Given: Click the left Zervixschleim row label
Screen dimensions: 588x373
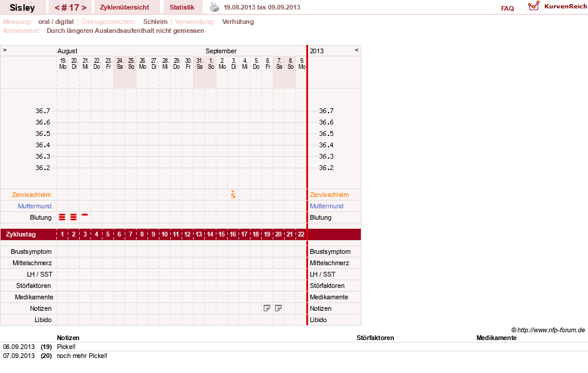Looking at the screenshot, I should (x=32, y=195).
